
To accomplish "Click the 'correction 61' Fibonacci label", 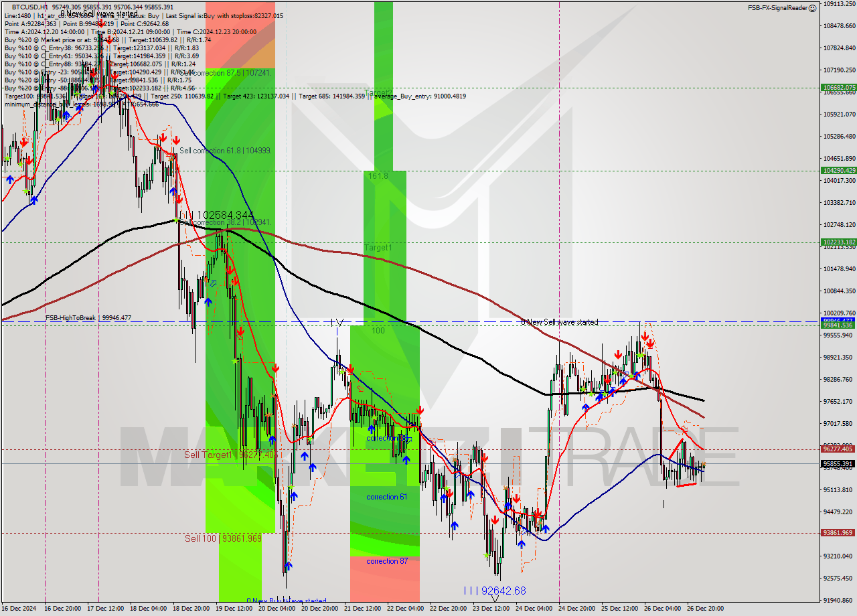I will tap(387, 497).
